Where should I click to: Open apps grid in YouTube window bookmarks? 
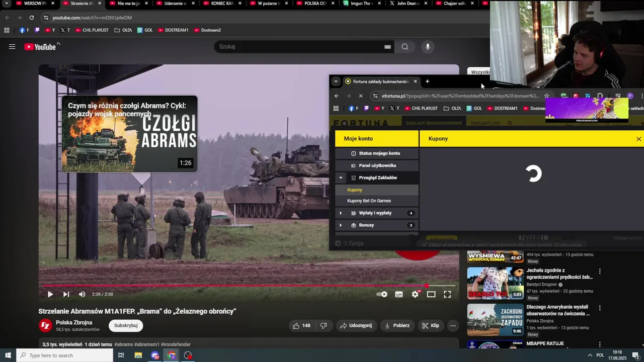tap(7, 30)
